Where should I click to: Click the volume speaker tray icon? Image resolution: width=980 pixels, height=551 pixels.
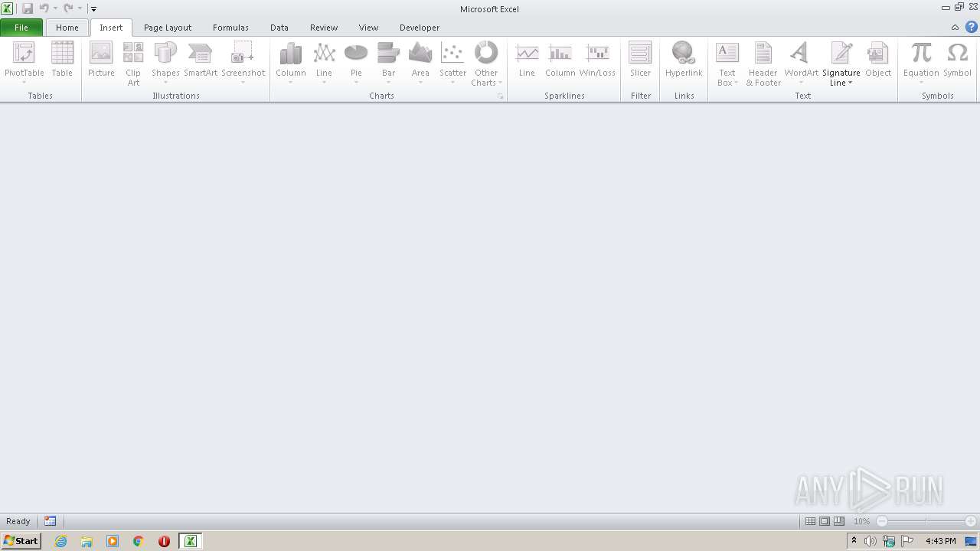tap(871, 541)
